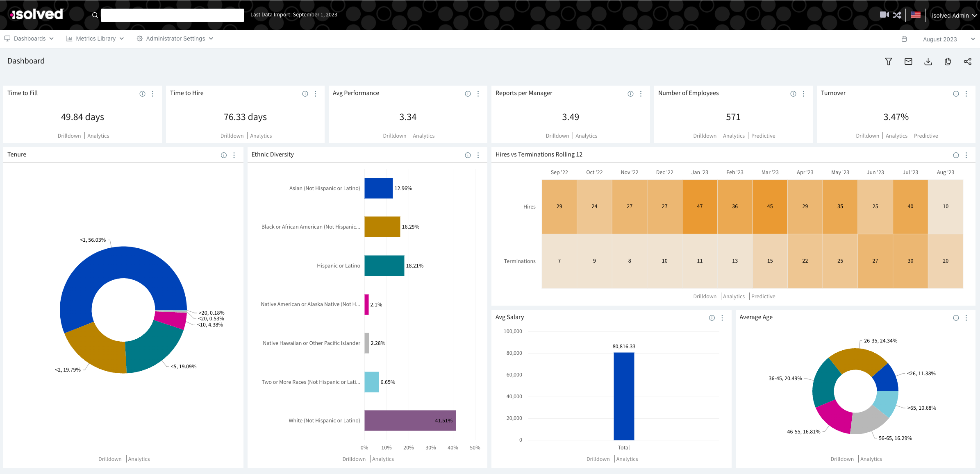980x474 pixels.
Task: Open three-dot menu on Tenure chart
Action: (x=234, y=155)
